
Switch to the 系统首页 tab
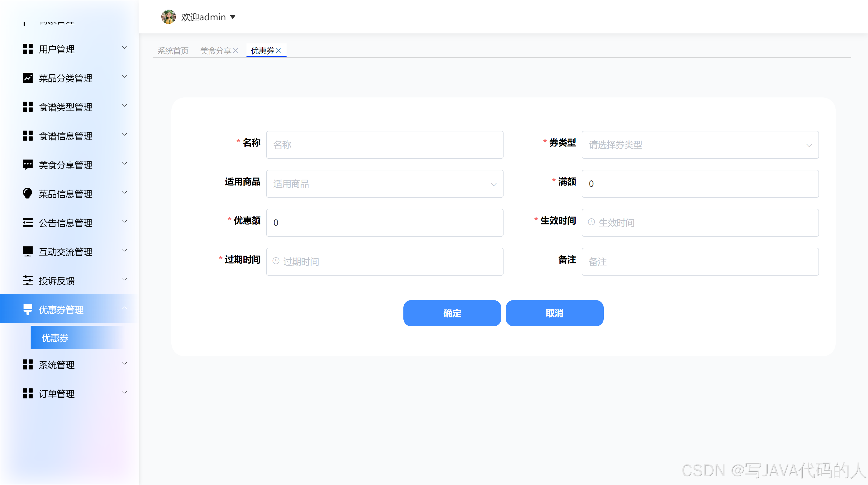tap(173, 51)
